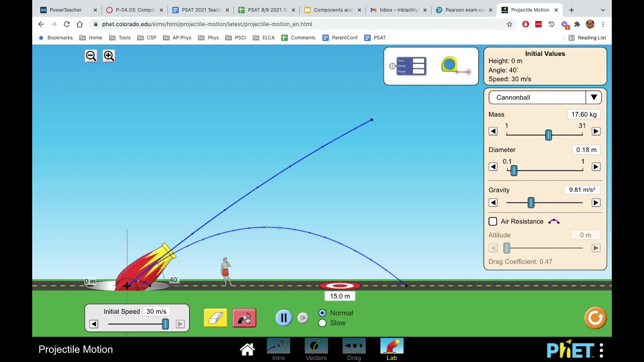The image size is (644, 362).
Task: Click the Gravity slider thumb
Action: pyautogui.click(x=531, y=203)
